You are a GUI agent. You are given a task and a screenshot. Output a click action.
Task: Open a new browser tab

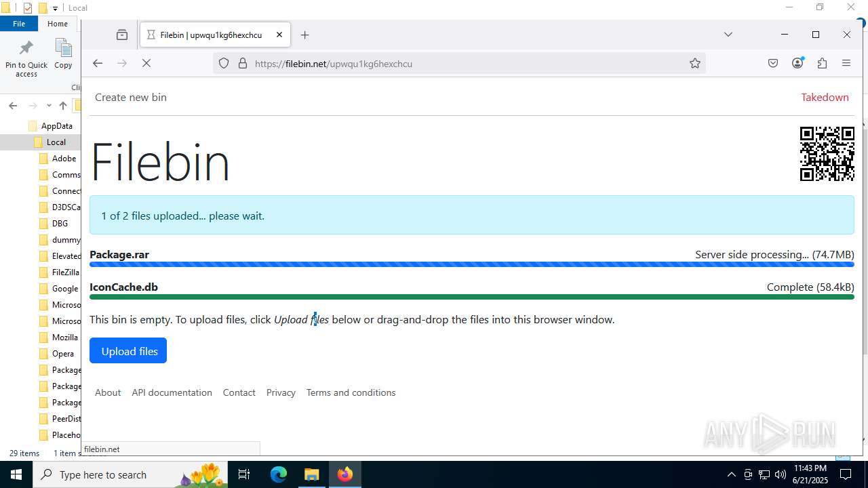click(305, 35)
